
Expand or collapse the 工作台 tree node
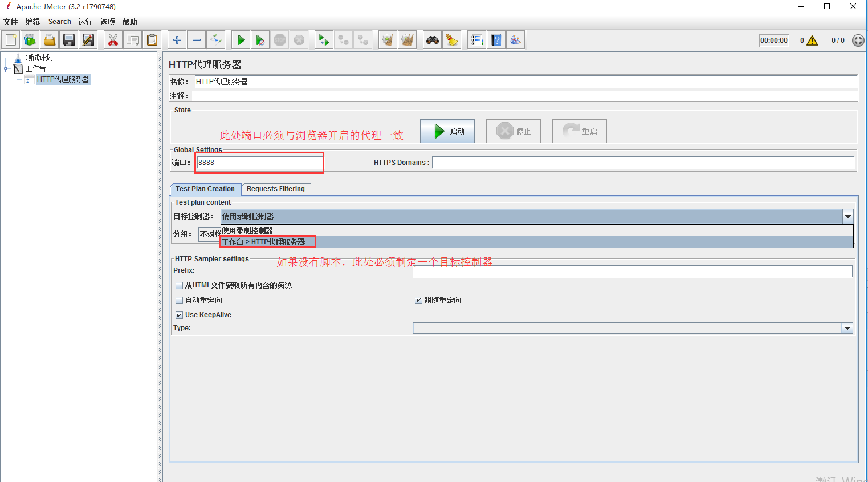pos(6,69)
